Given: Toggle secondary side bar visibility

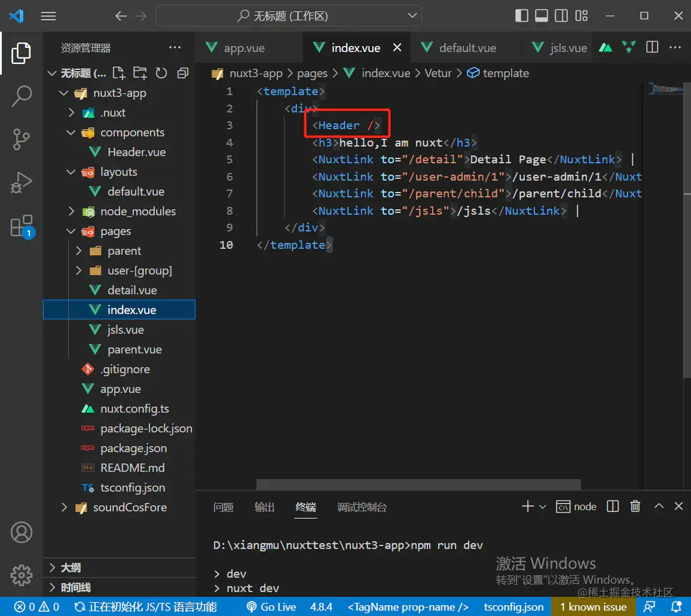Looking at the screenshot, I should tap(561, 16).
